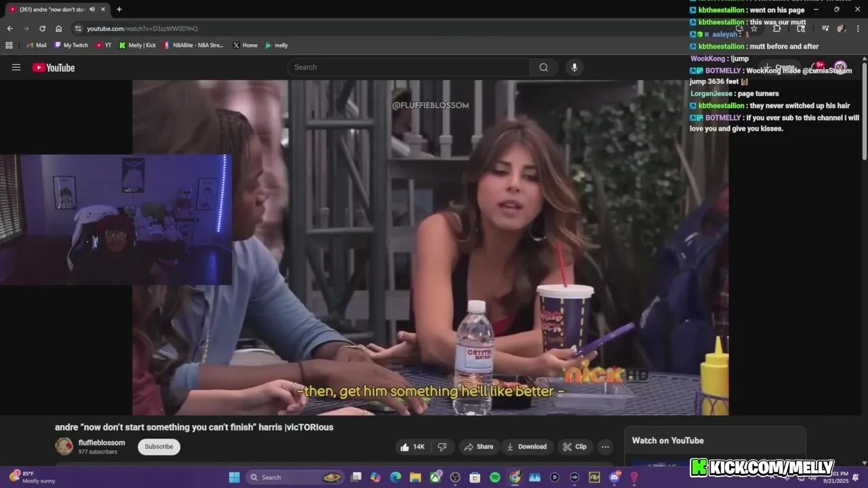The image size is (868, 488).
Task: Open site information icon beside the URL
Action: (x=78, y=28)
